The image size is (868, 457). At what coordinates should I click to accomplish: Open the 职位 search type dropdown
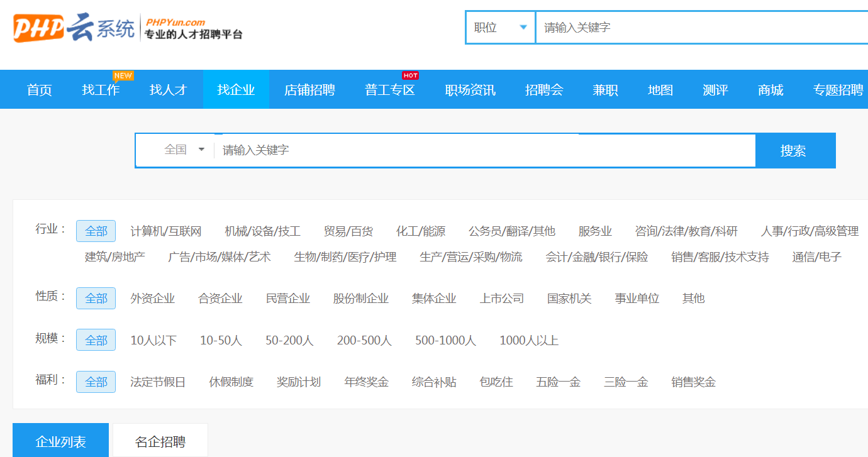[x=500, y=27]
